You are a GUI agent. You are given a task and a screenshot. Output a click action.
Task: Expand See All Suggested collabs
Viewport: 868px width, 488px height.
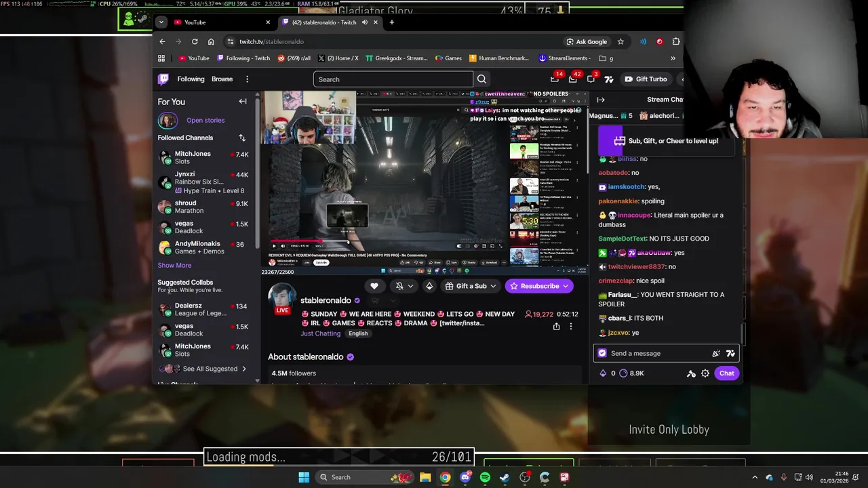[x=203, y=369]
